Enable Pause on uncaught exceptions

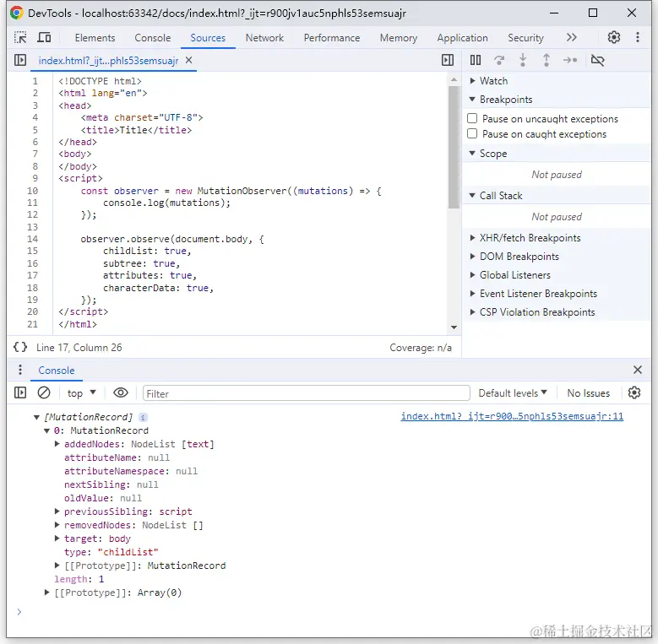472,119
